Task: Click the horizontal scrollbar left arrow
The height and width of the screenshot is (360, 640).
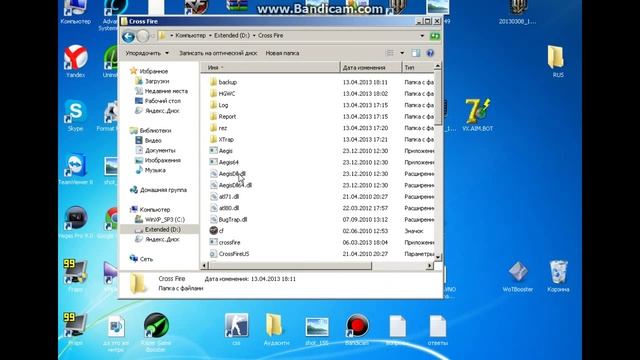Action: coord(205,266)
